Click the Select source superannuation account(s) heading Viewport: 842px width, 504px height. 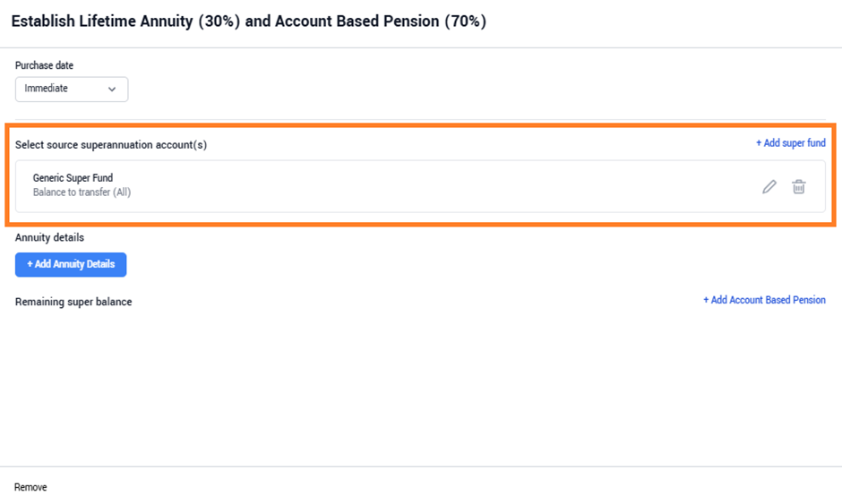(111, 144)
